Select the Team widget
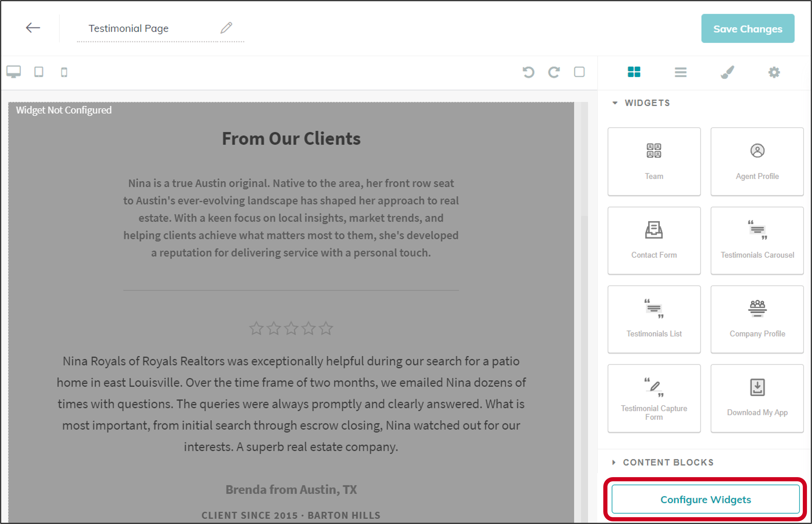This screenshot has width=812, height=524. (x=654, y=161)
